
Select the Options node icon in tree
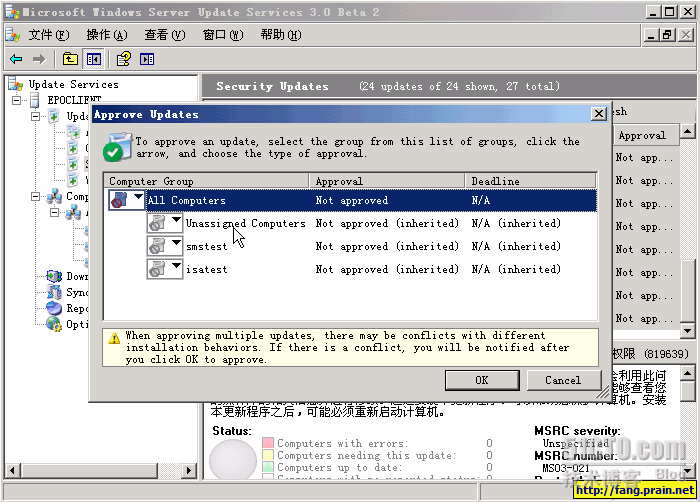click(54, 324)
